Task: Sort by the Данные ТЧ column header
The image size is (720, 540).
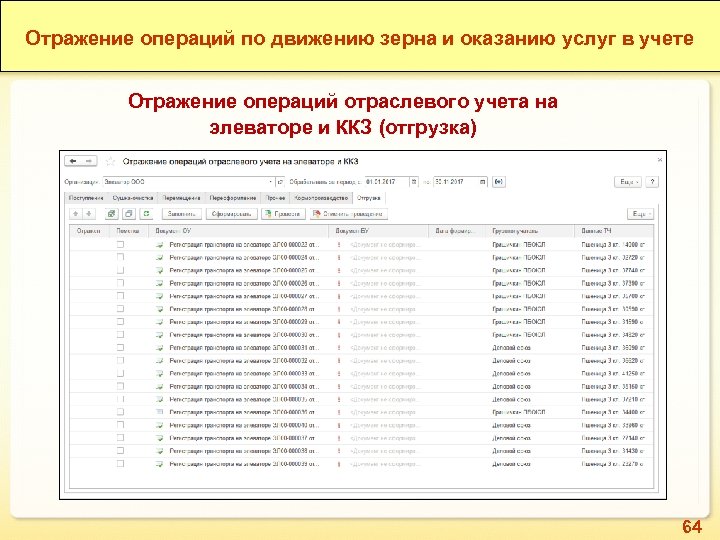Action: click(x=614, y=231)
